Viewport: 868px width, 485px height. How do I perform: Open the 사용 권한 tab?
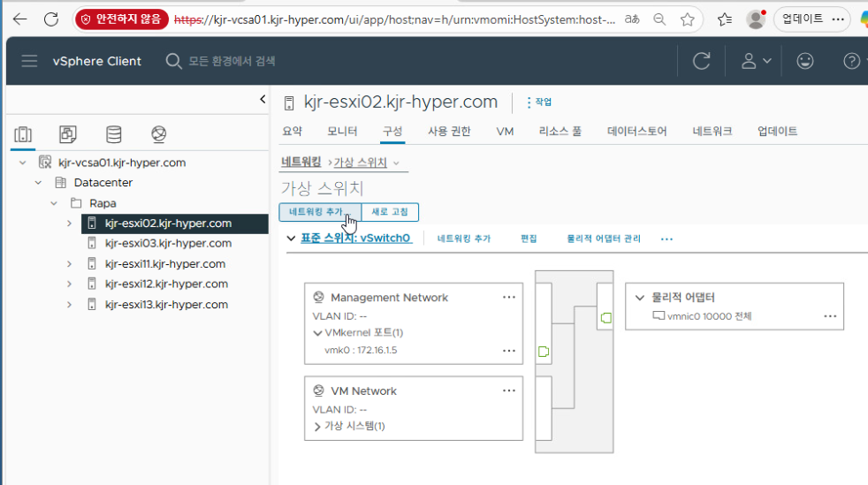coord(449,131)
